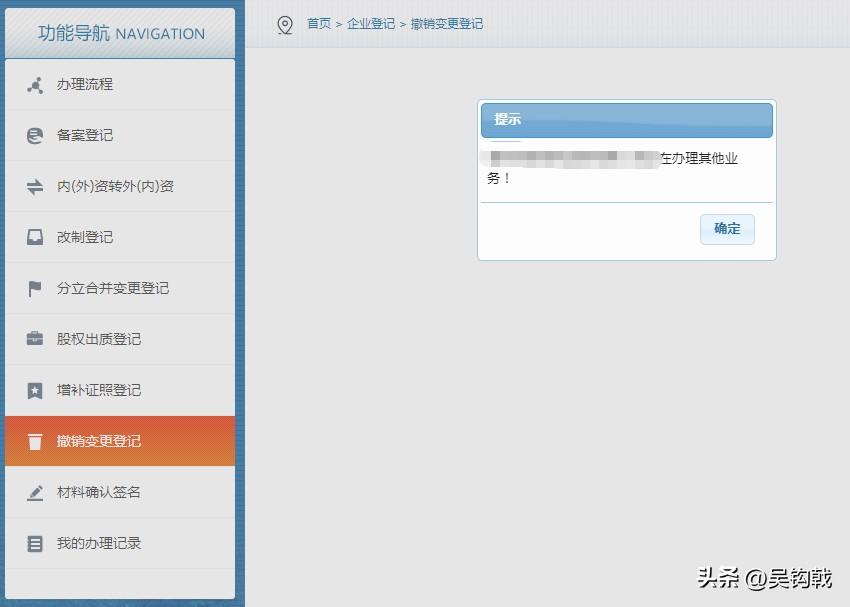Click the 备案登记 sidebar icon
The image size is (850, 607).
[35, 135]
